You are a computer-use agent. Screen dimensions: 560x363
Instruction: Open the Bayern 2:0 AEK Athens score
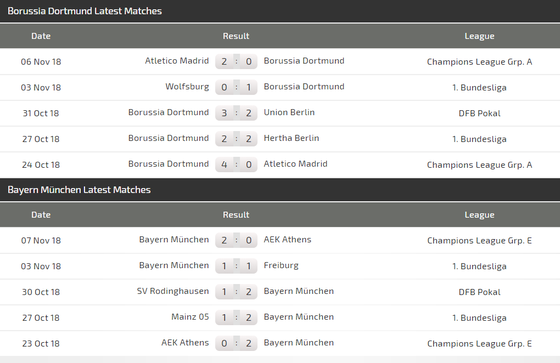(236, 240)
